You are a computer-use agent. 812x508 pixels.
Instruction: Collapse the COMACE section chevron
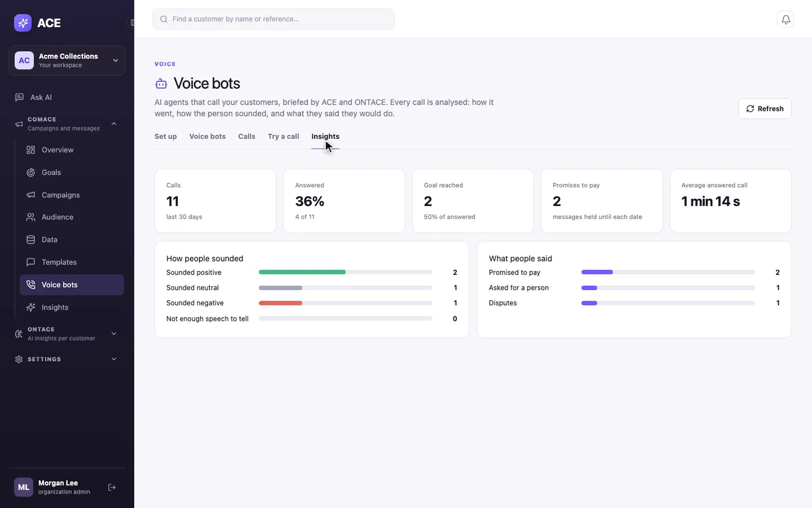114,124
